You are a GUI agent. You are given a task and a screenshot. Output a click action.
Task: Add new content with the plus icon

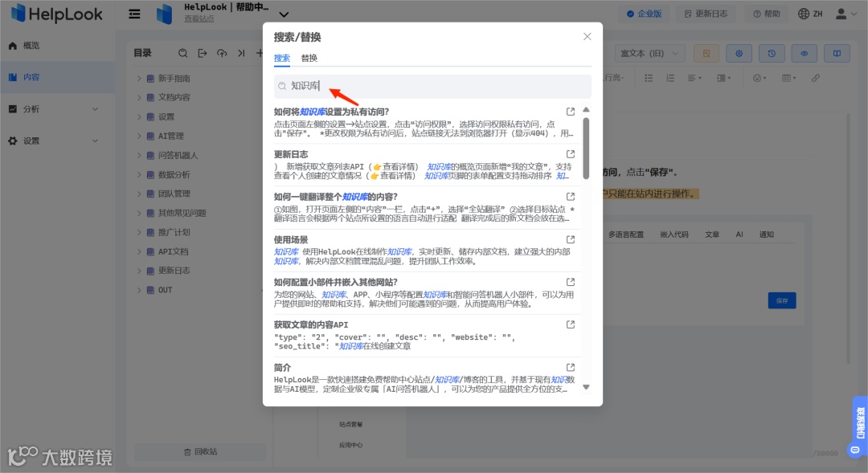click(x=260, y=53)
